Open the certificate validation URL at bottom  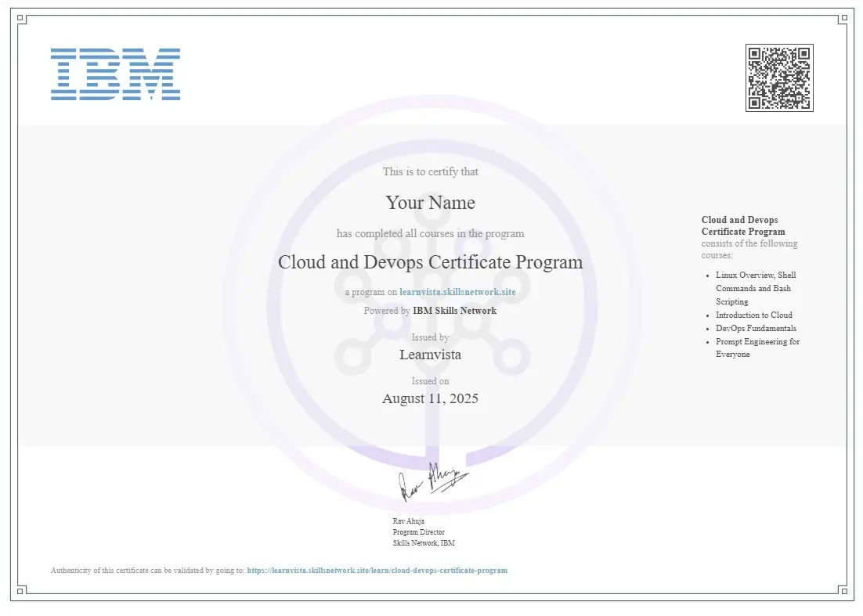(377, 571)
